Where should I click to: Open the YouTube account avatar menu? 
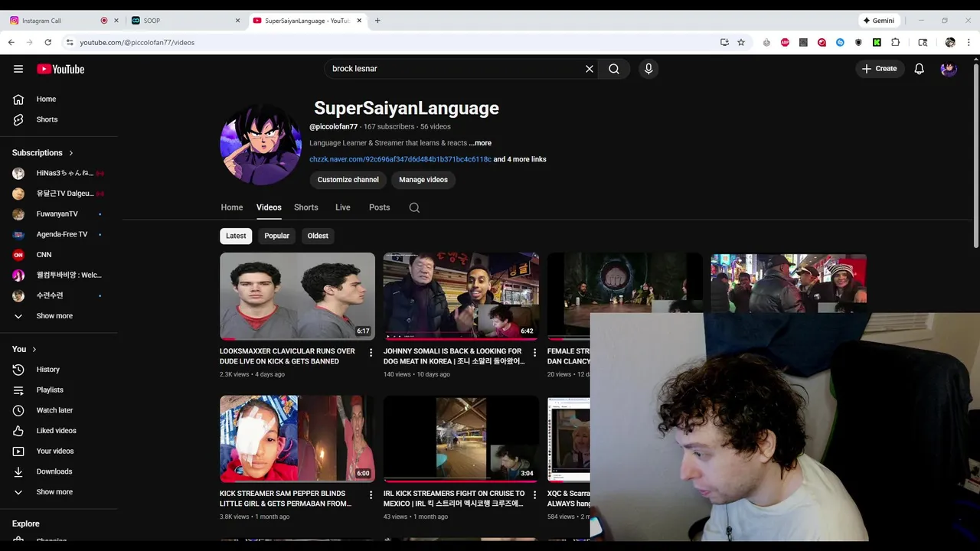pyautogui.click(x=949, y=69)
